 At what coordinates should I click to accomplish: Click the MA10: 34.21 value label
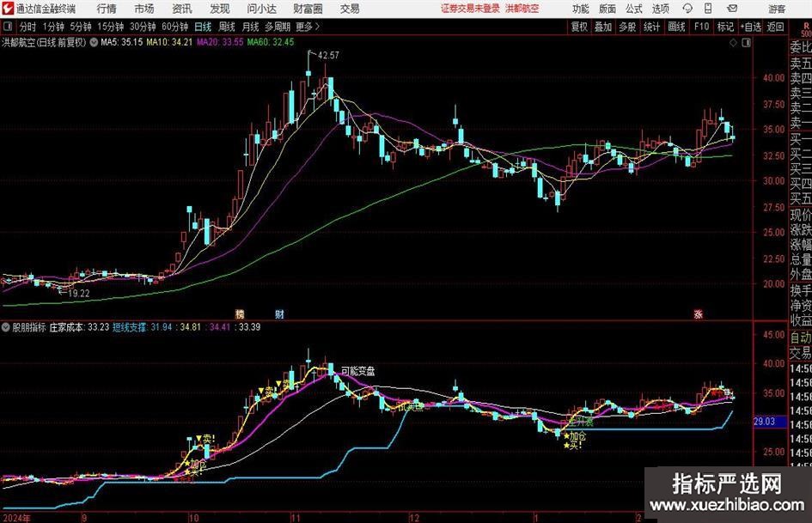[x=169, y=42]
